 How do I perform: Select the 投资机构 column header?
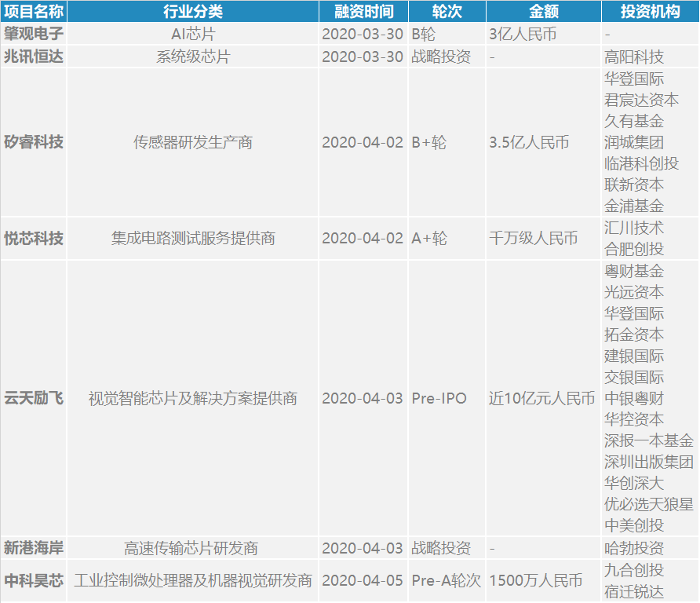point(650,11)
